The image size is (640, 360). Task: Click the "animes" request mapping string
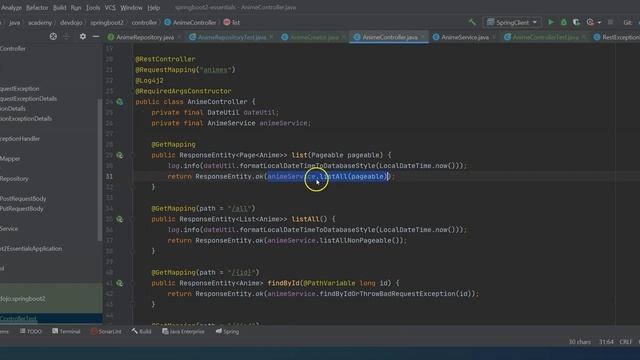coord(215,70)
